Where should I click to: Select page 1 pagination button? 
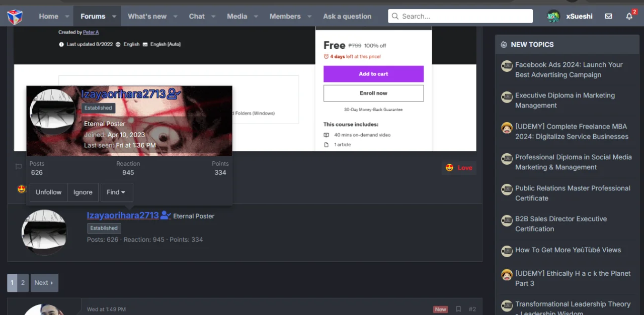(12, 283)
